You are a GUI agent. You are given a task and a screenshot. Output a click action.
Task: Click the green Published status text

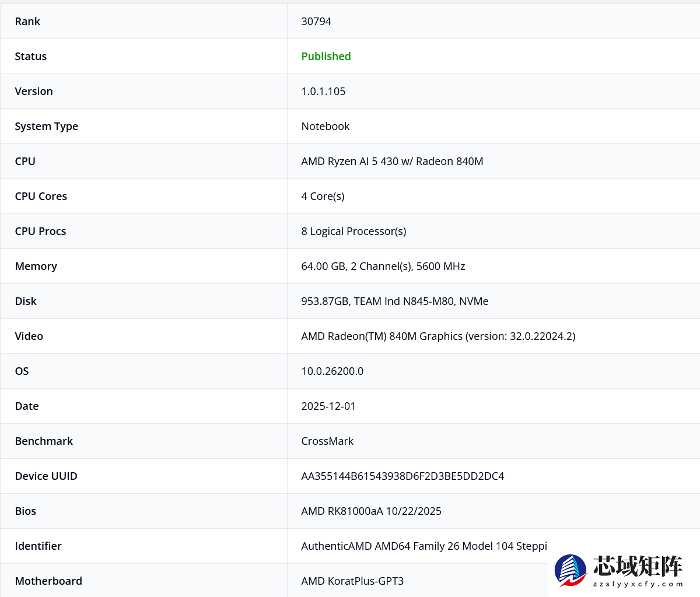[x=325, y=57]
